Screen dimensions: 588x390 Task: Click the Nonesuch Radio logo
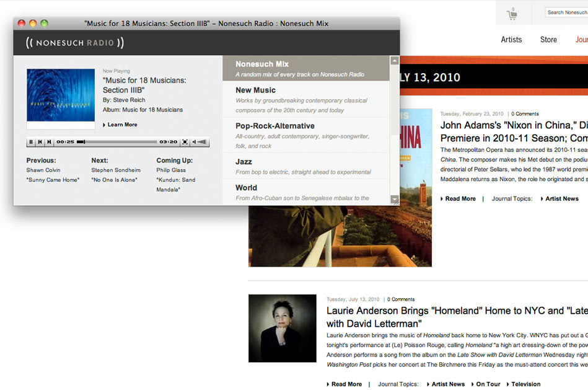point(75,42)
